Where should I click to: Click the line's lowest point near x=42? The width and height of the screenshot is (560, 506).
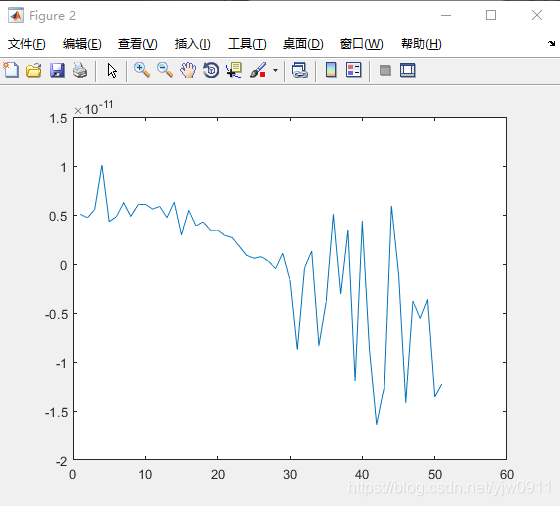click(377, 424)
